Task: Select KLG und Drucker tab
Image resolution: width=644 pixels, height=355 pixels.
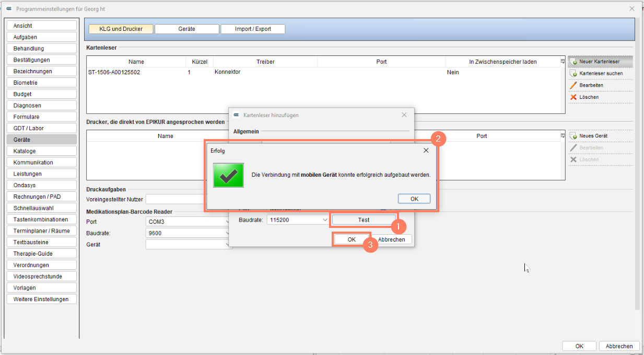Action: (121, 29)
